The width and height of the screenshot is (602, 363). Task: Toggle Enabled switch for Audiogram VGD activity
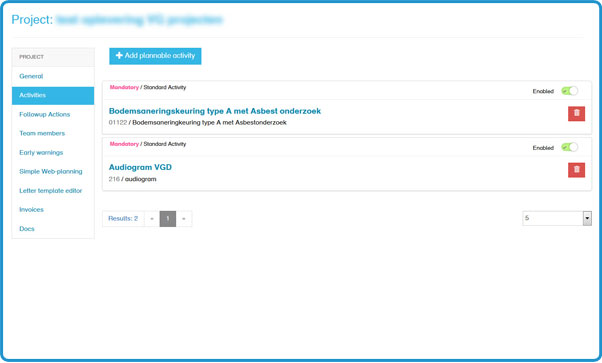569,147
